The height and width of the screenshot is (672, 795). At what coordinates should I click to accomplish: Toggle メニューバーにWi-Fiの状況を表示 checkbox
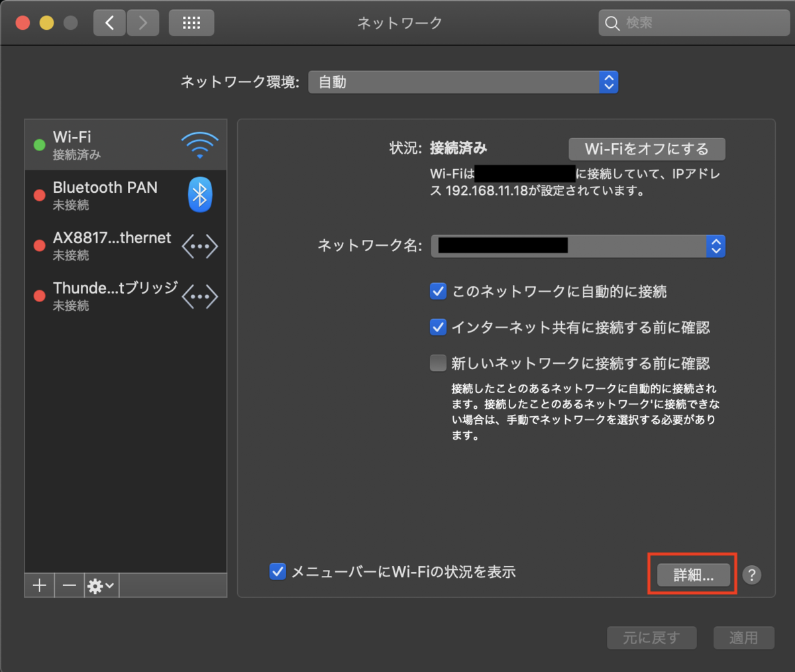(278, 571)
